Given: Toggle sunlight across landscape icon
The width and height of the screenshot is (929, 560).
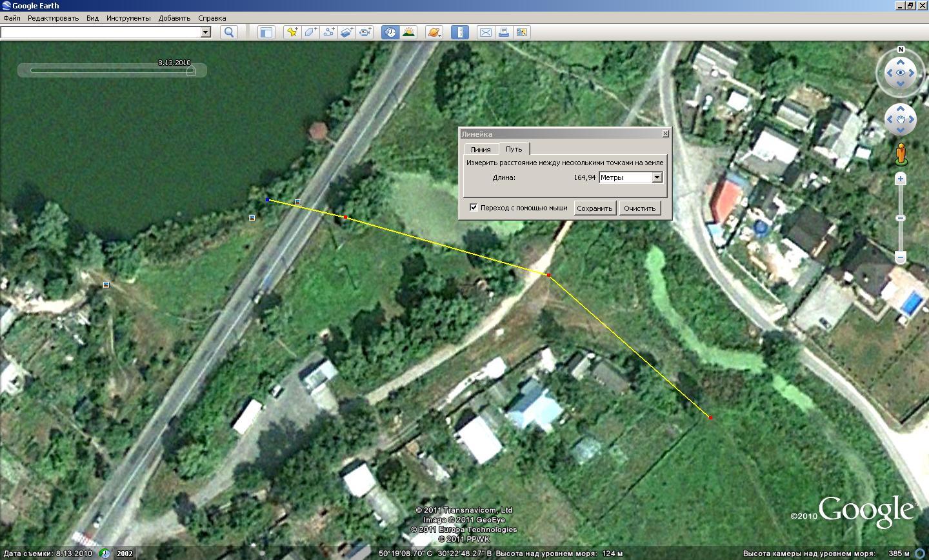Looking at the screenshot, I should [x=408, y=32].
